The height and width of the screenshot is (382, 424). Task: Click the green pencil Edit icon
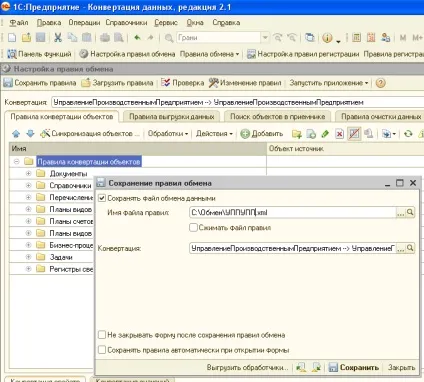coord(325,134)
